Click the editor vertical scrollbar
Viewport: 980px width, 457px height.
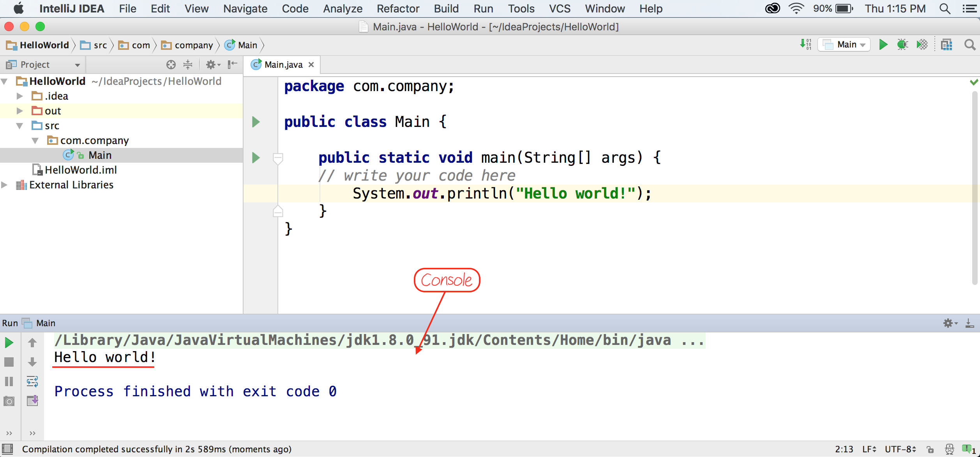coord(974,187)
